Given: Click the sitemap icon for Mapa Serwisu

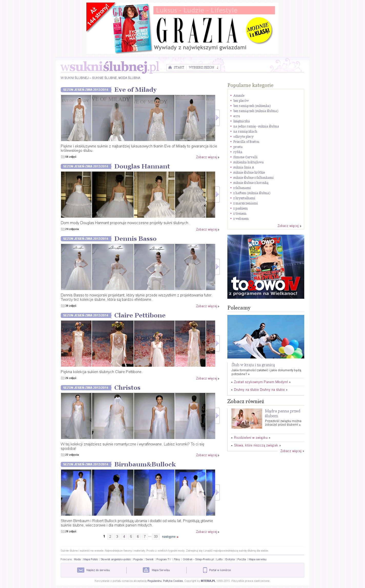Looking at the screenshot, I should coord(146,570).
